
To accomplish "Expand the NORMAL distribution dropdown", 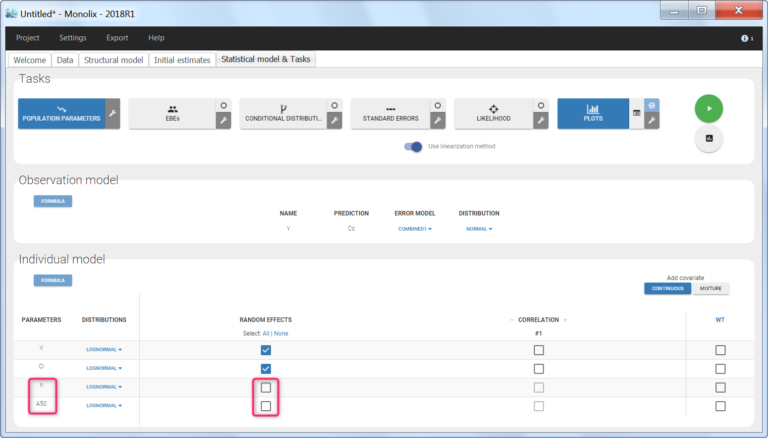I will [479, 229].
